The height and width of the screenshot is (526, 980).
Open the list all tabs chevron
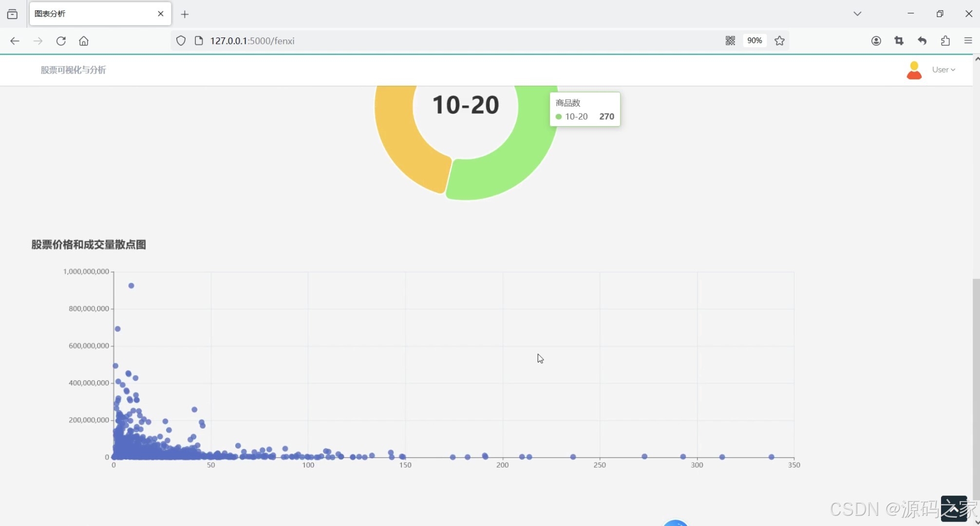point(857,14)
